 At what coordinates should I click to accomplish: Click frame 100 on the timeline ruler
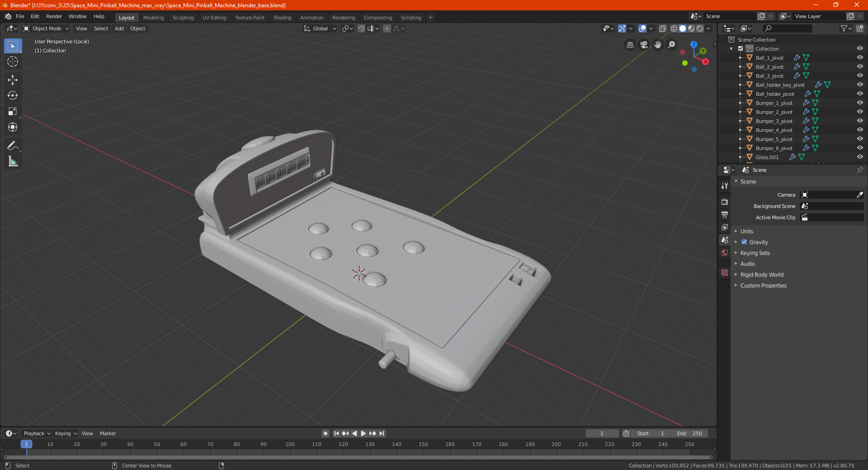pyautogui.click(x=290, y=444)
